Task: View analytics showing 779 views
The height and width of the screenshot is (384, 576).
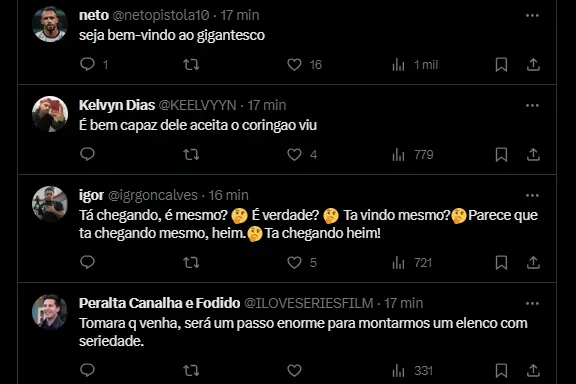Action: pos(413,154)
